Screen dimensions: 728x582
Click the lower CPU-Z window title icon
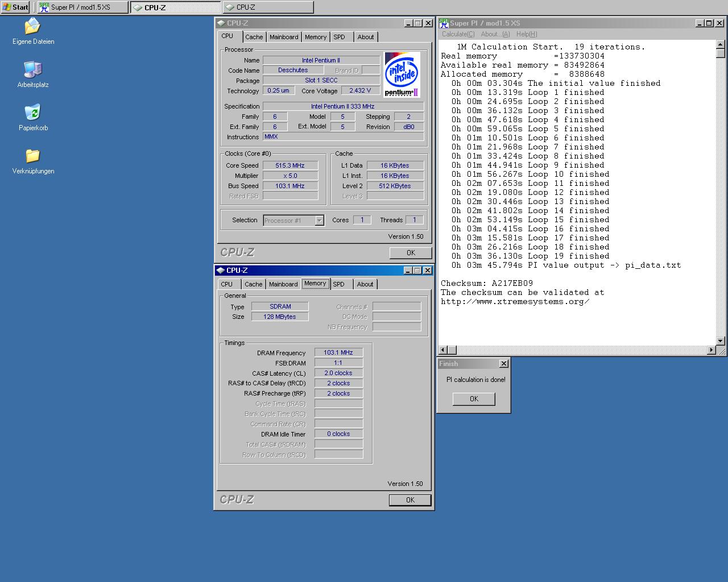[x=221, y=270]
